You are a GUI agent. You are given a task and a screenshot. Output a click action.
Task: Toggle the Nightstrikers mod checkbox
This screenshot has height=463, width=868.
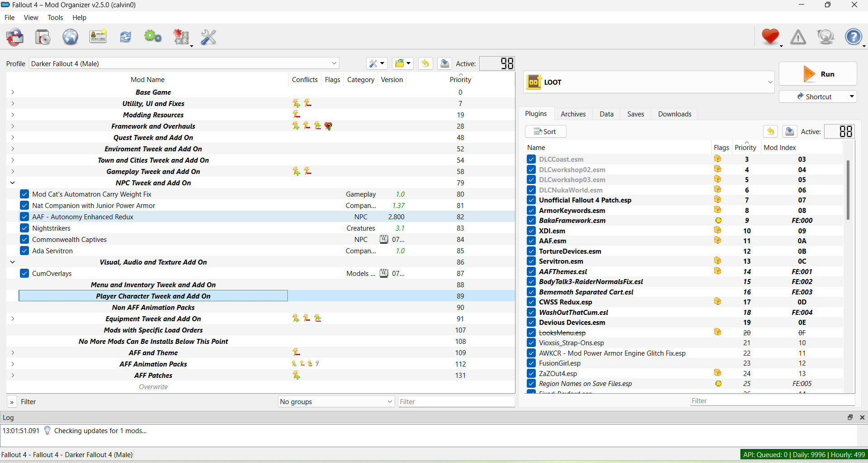click(x=24, y=228)
